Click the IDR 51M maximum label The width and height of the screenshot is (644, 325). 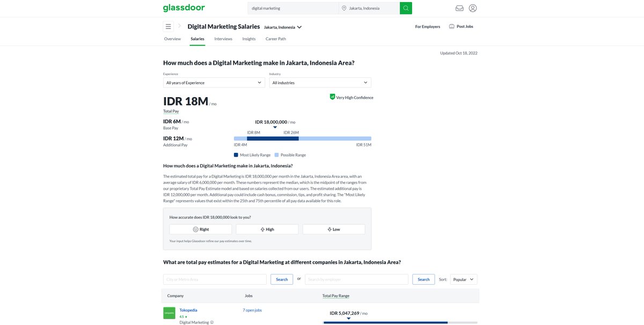coord(363,145)
